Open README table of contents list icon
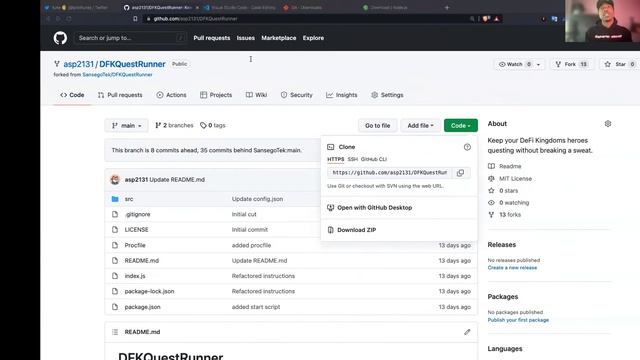640x360 pixels. [115, 332]
